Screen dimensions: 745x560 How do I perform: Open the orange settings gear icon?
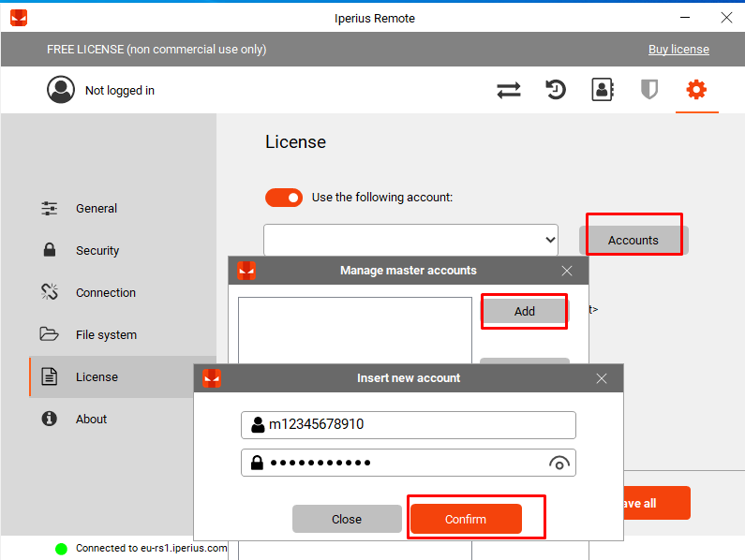coord(696,90)
